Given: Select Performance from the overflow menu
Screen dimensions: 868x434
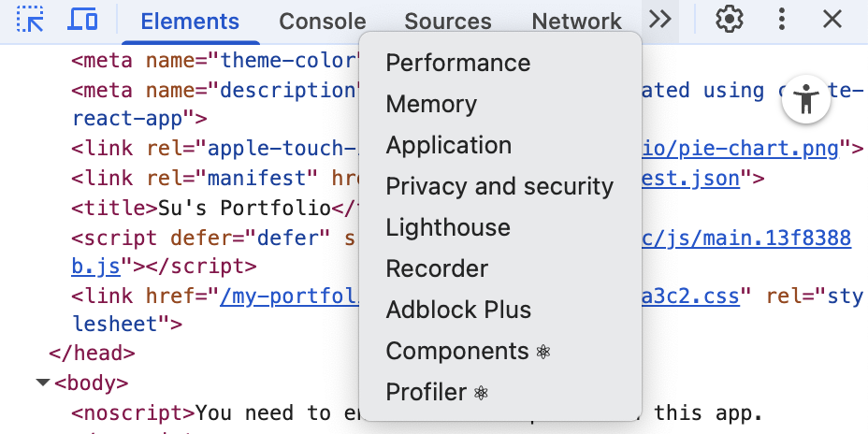Looking at the screenshot, I should [458, 63].
